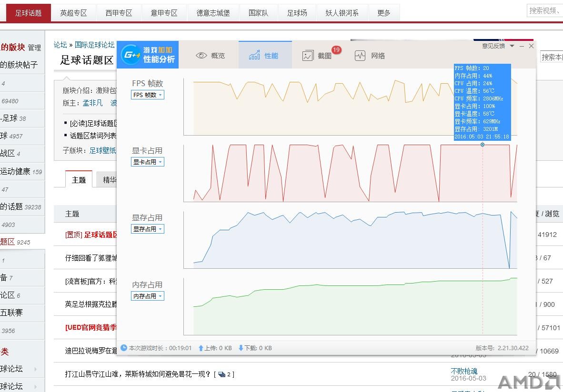
Task: Select the 主题 thread tab
Action: tap(79, 180)
